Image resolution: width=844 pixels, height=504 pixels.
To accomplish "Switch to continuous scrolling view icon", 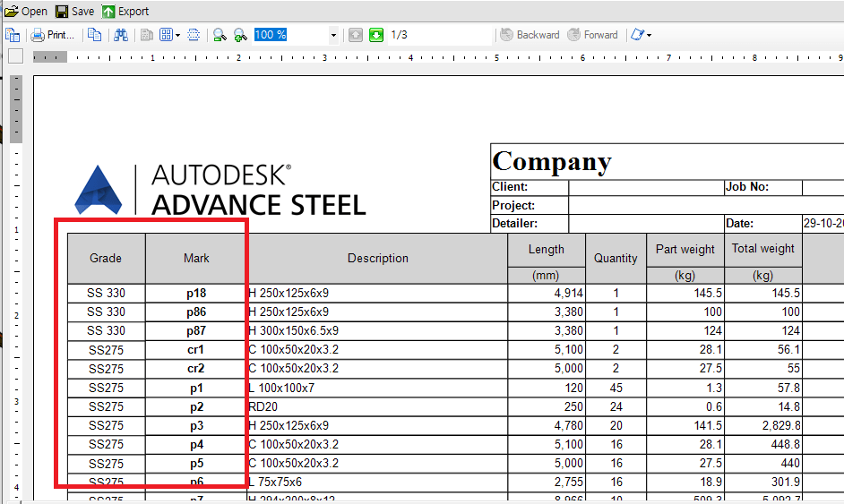I will point(194,35).
